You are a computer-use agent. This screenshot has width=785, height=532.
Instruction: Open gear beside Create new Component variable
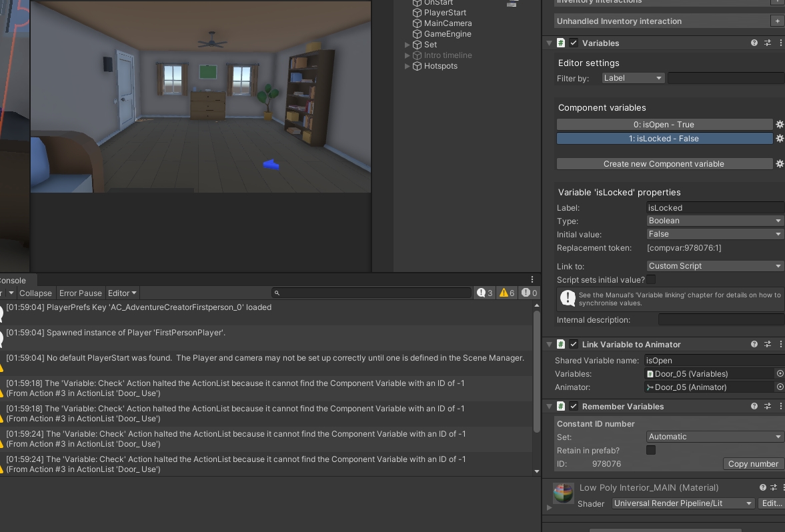coord(780,163)
